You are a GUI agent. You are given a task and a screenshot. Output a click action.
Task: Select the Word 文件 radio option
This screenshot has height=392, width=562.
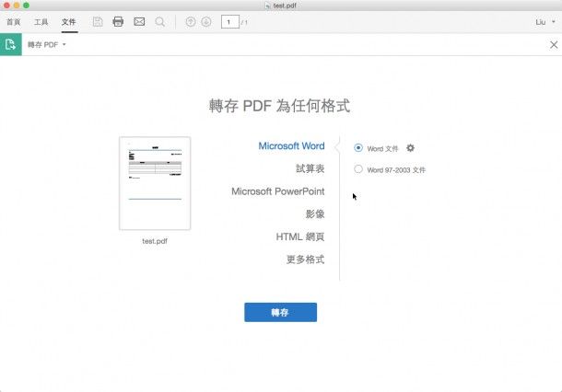pos(358,148)
